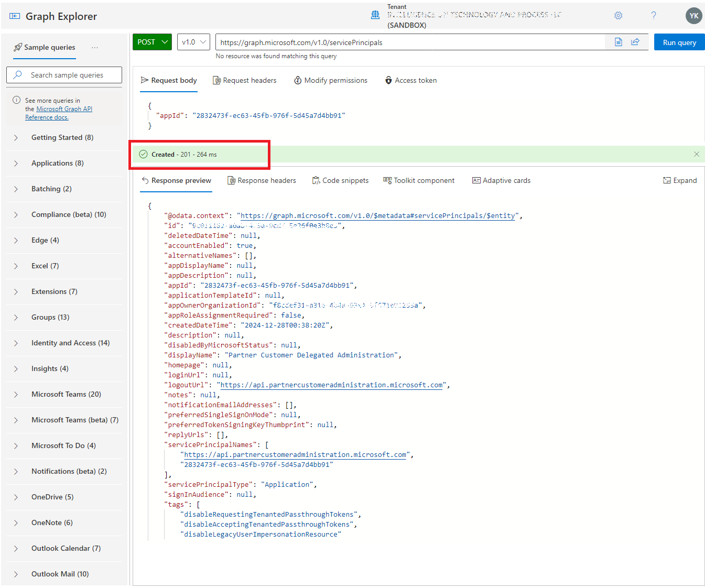705x588 pixels.
Task: Open the Microsoft Graph API Reference docs link
Action: point(59,113)
